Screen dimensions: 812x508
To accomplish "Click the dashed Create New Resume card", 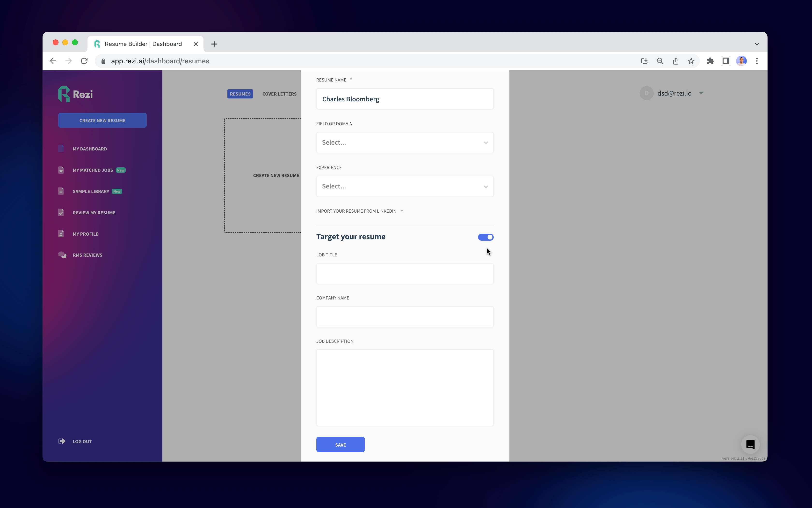I will 262,175.
